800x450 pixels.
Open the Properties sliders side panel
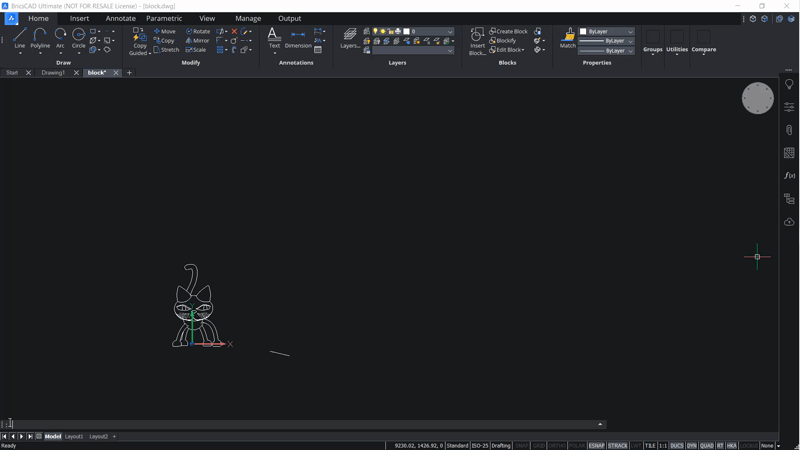789,107
